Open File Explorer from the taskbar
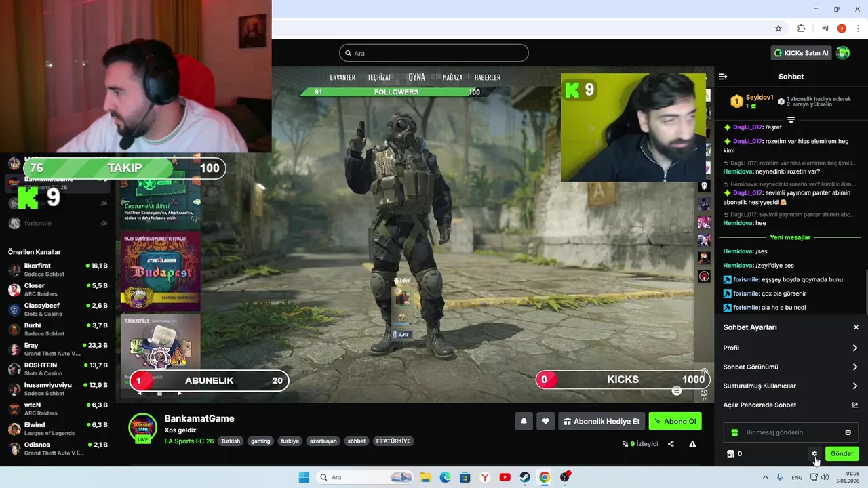868x488 pixels. tap(425, 477)
